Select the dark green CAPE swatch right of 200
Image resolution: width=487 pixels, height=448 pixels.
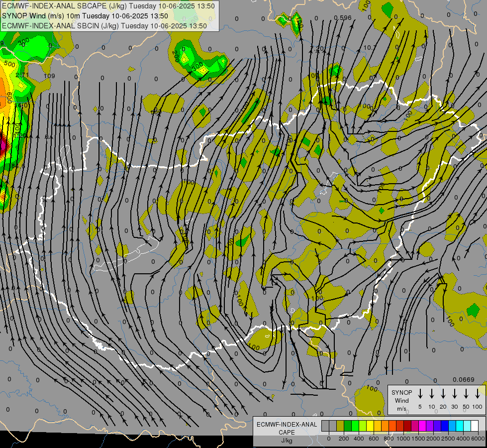[x=348, y=426]
